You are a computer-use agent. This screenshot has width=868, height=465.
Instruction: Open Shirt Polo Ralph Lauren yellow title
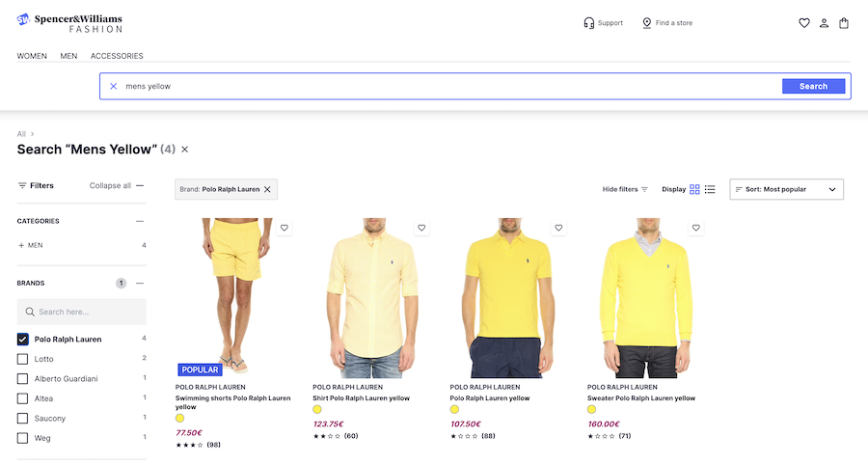coord(361,398)
